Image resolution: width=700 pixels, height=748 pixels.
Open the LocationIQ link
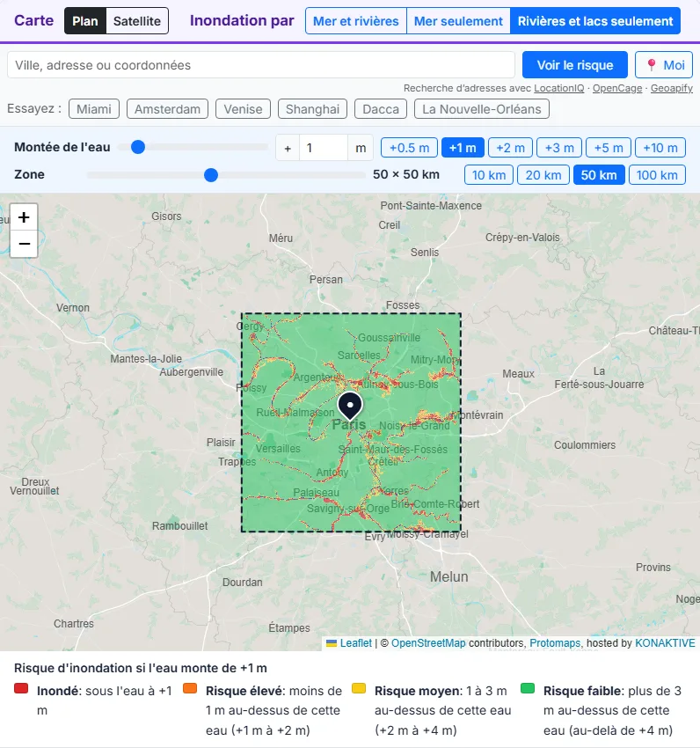point(558,88)
